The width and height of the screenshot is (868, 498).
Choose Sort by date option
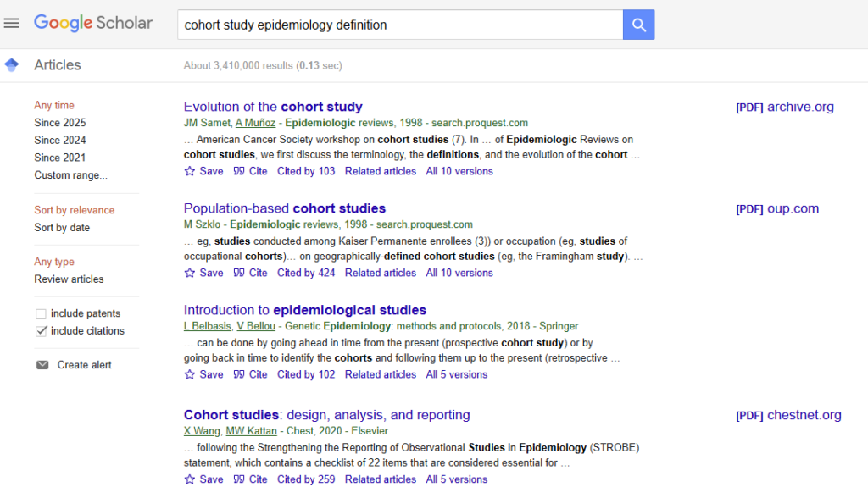[x=62, y=228]
